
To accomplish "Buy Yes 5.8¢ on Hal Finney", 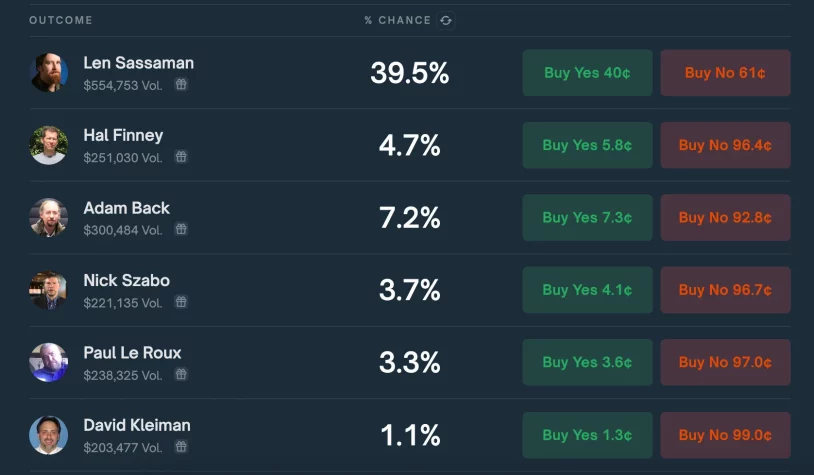I will tap(587, 145).
